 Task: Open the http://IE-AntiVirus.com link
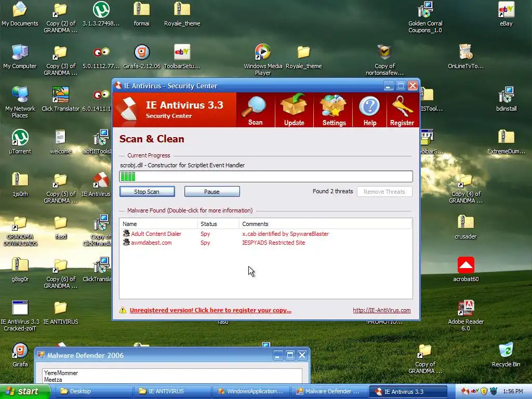click(382, 310)
